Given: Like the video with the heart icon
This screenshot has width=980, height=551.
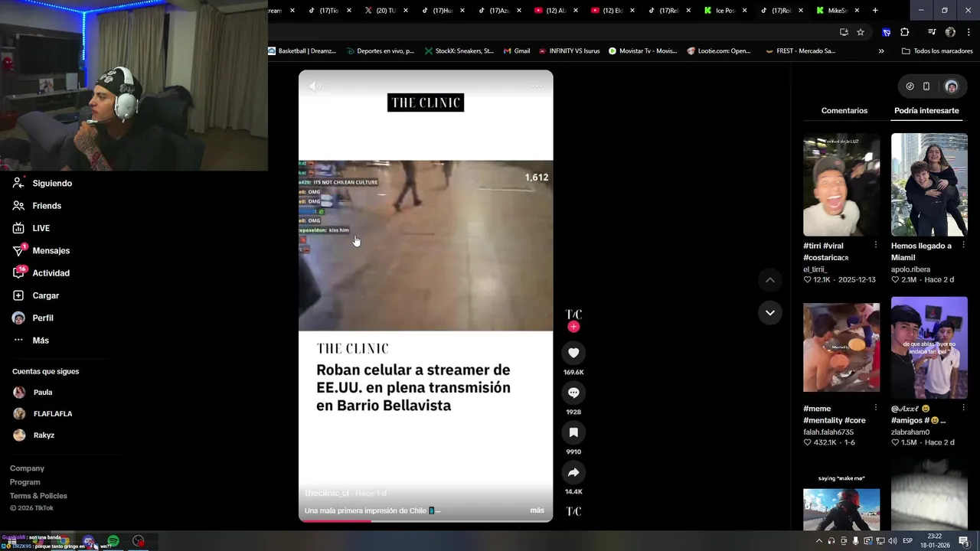Looking at the screenshot, I should coord(573,353).
